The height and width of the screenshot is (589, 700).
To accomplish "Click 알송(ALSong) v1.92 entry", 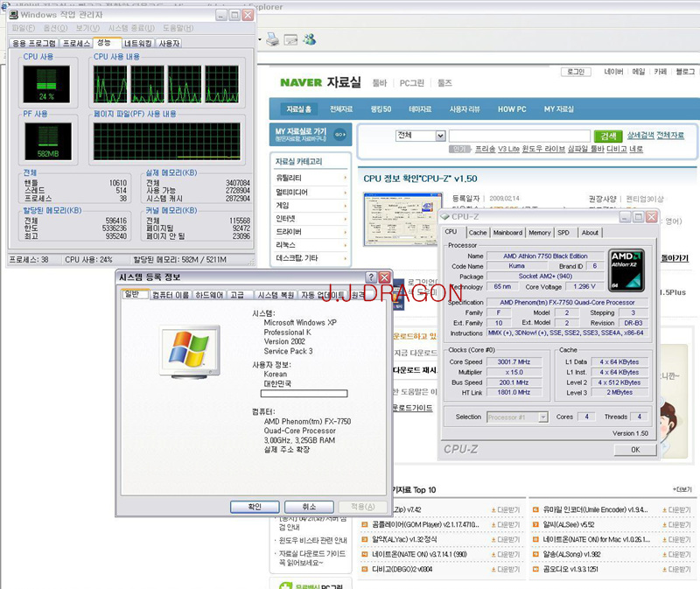I will pyautogui.click(x=571, y=555).
